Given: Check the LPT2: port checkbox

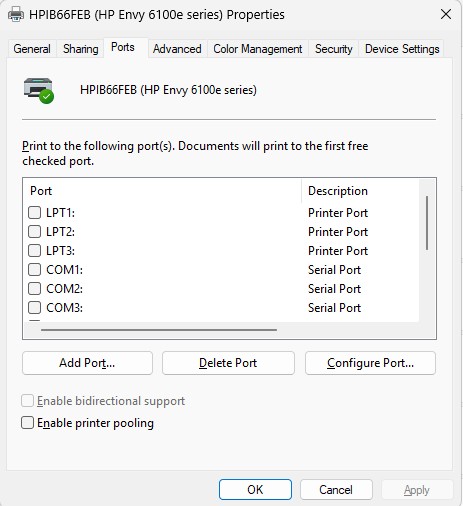Looking at the screenshot, I should (34, 232).
